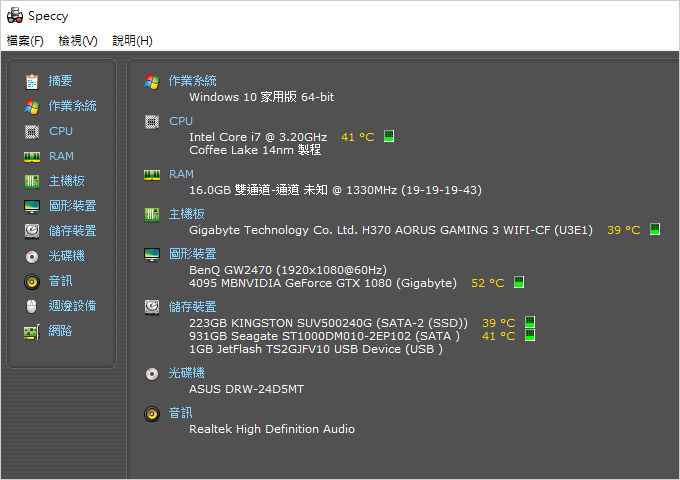
Task: Click the 作業系統 Windows flag sidebar icon
Action: (x=32, y=106)
